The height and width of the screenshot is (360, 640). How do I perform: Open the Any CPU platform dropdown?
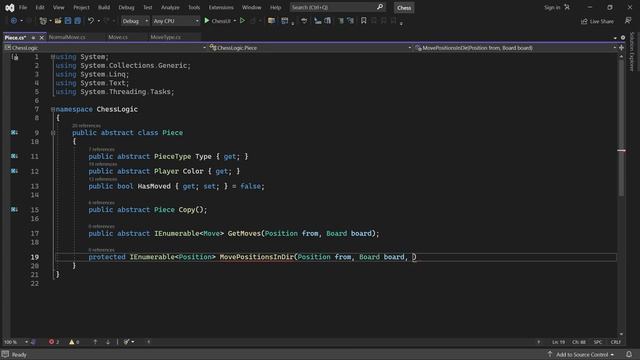(x=176, y=21)
